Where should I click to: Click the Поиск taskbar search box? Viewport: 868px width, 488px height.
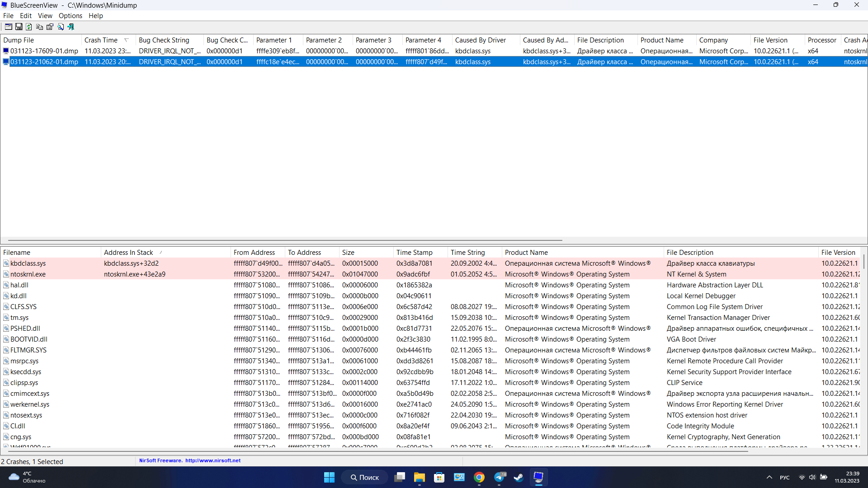click(364, 477)
